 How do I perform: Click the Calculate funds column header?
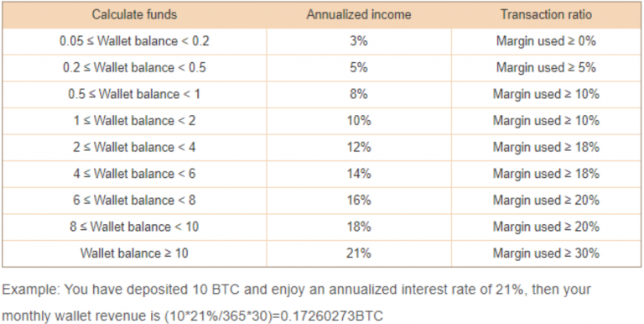(x=134, y=15)
